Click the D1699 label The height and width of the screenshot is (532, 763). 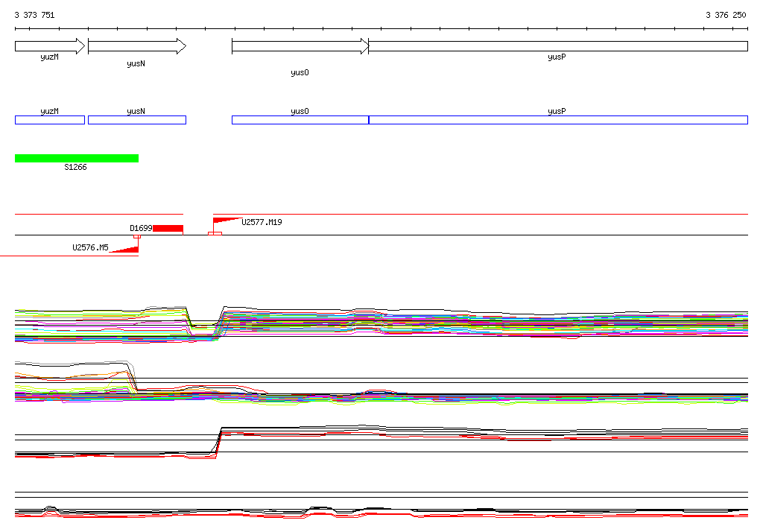pyautogui.click(x=141, y=228)
